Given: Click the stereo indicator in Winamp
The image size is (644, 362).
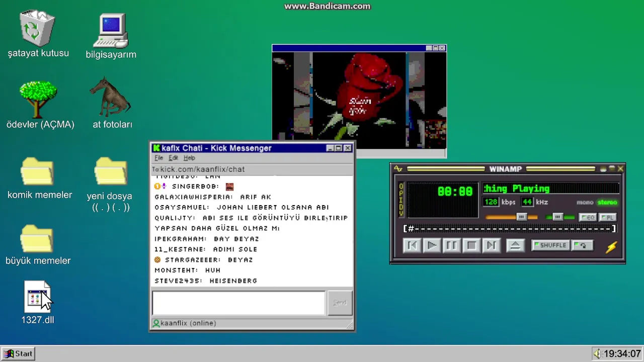Looking at the screenshot, I should click(x=607, y=203).
